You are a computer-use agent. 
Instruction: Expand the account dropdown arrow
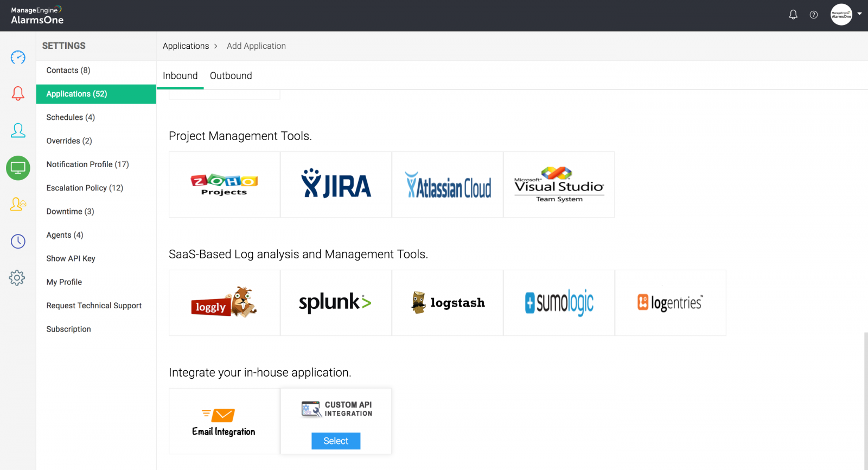pyautogui.click(x=860, y=14)
